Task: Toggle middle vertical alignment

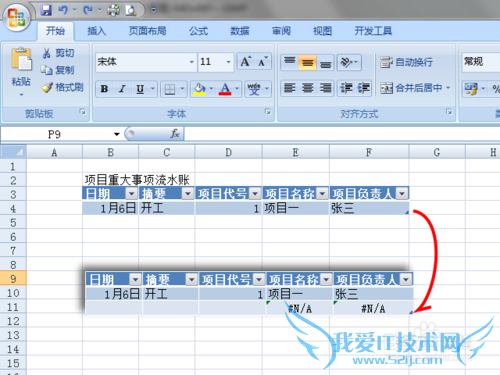Action: coord(307,62)
